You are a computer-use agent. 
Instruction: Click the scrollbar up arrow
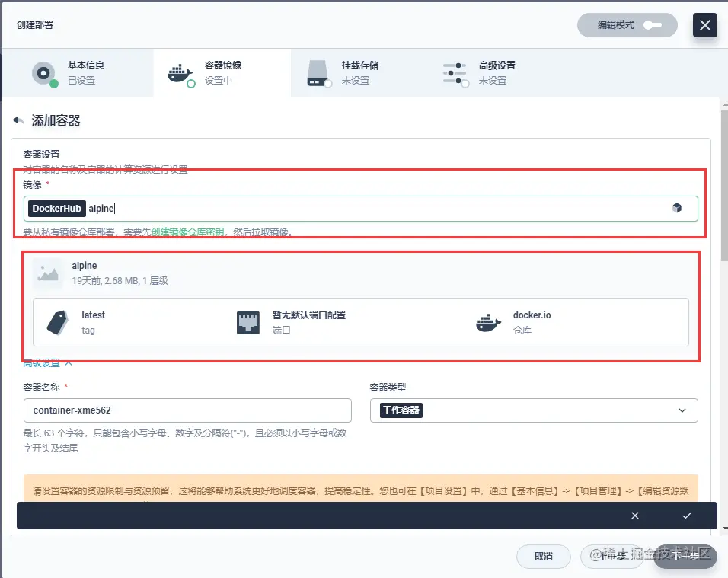[725, 105]
